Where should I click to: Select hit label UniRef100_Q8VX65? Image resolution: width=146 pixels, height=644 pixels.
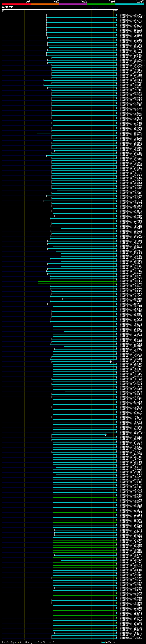point(131,560)
